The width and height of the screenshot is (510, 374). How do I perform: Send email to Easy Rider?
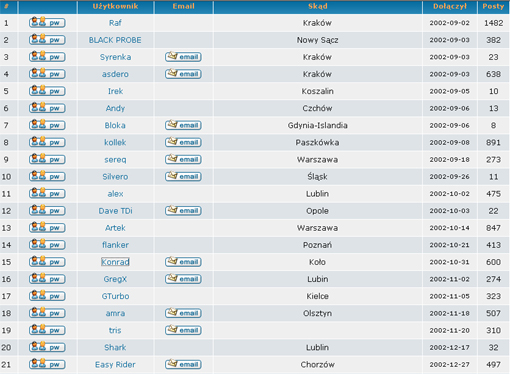point(183,364)
